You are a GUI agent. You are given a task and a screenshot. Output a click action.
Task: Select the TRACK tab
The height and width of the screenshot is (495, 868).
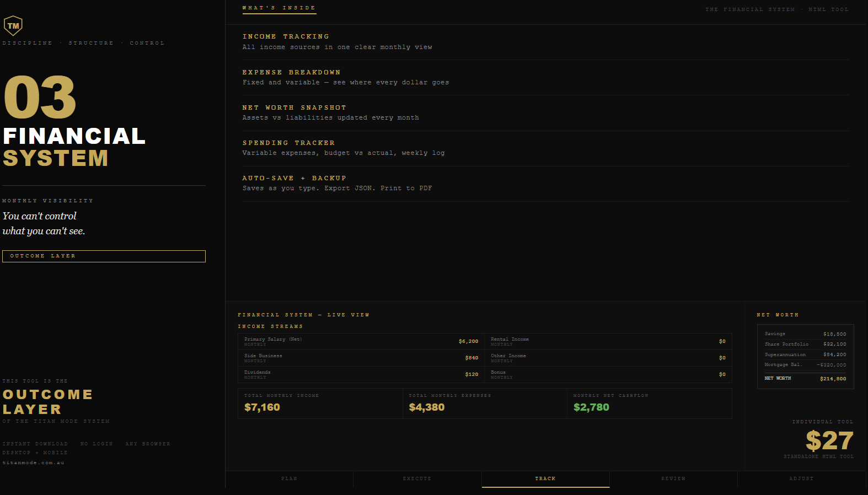545,479
